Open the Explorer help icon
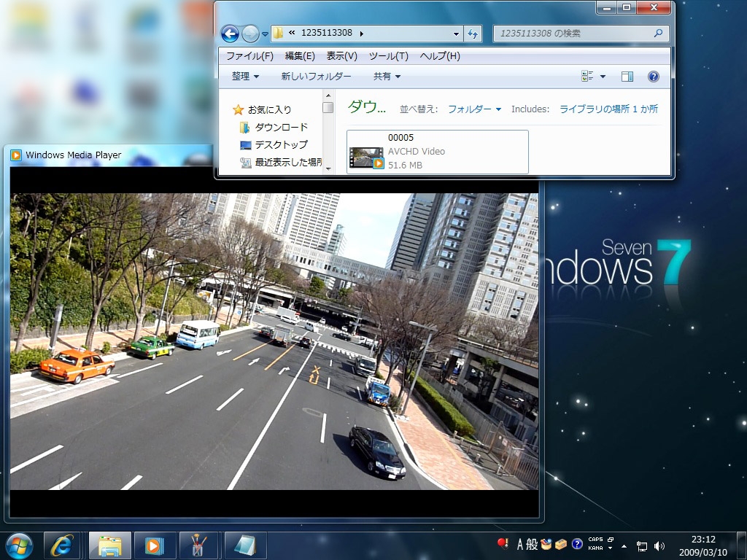Image resolution: width=747 pixels, height=560 pixels. click(x=653, y=77)
